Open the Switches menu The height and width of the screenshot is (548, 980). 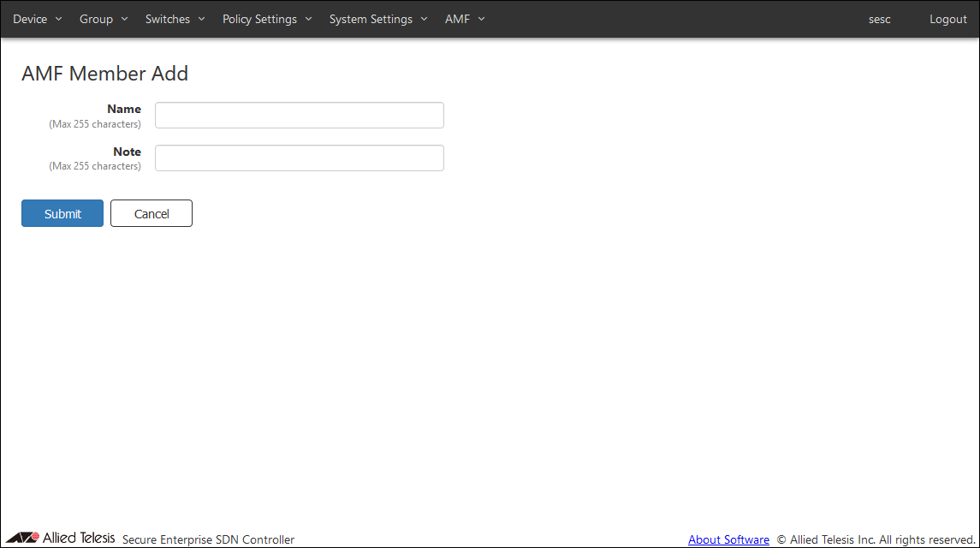click(168, 19)
